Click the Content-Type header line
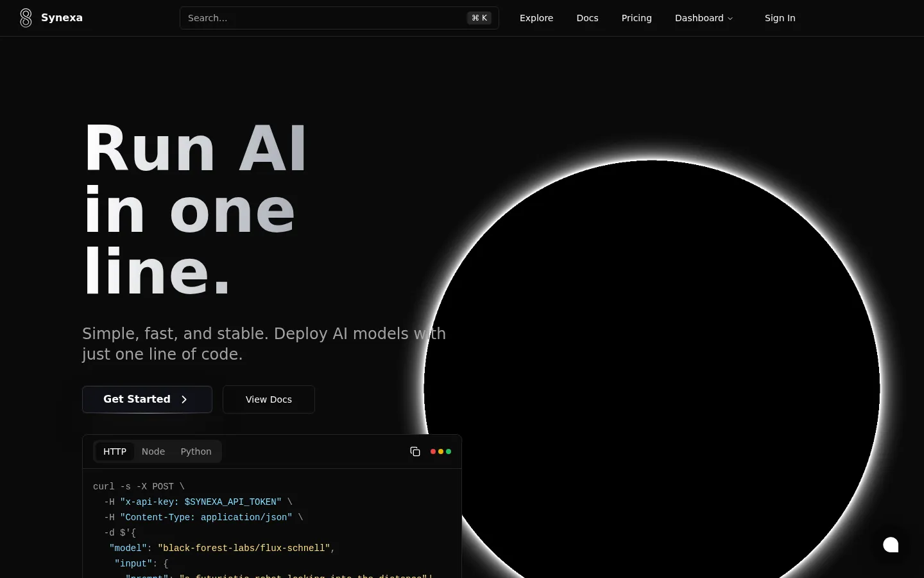 tap(203, 517)
